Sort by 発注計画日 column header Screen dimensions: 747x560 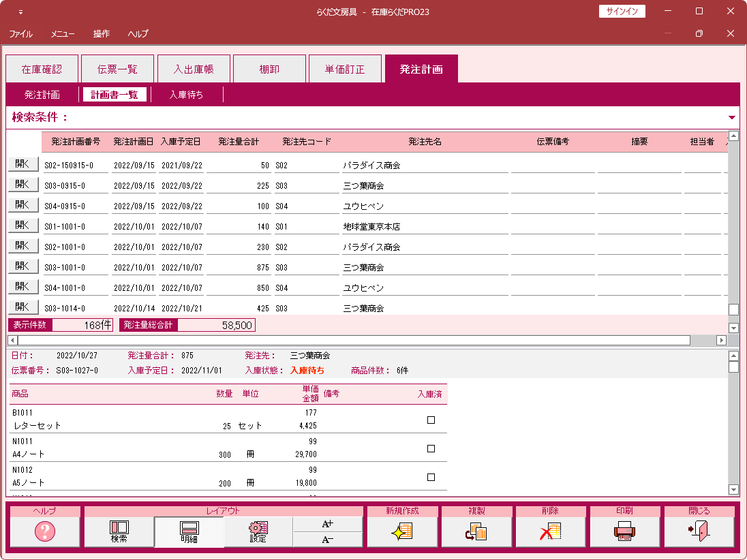134,142
